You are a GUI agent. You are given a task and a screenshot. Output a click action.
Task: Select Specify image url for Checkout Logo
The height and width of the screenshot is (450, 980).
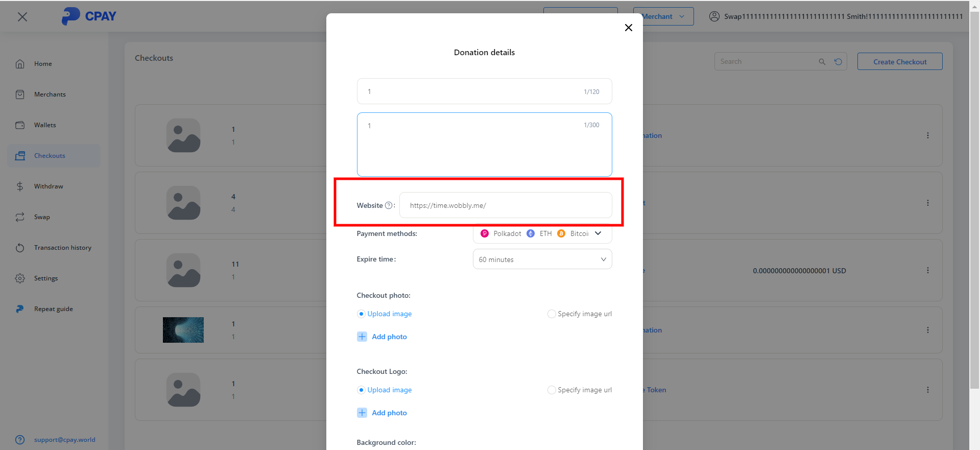tap(552, 390)
